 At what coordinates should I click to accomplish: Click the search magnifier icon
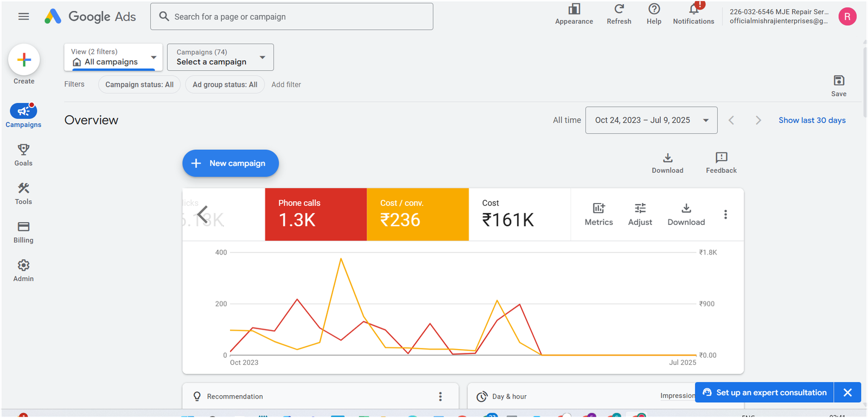point(164,16)
